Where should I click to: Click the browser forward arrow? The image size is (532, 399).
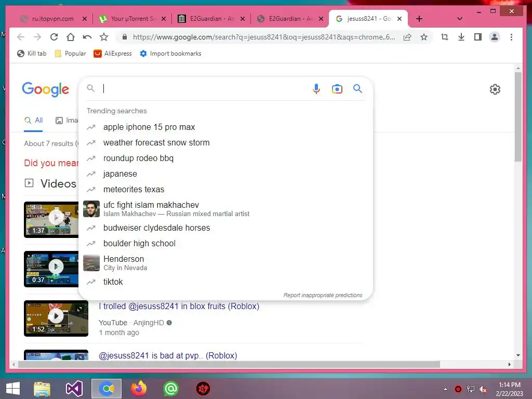click(x=37, y=37)
